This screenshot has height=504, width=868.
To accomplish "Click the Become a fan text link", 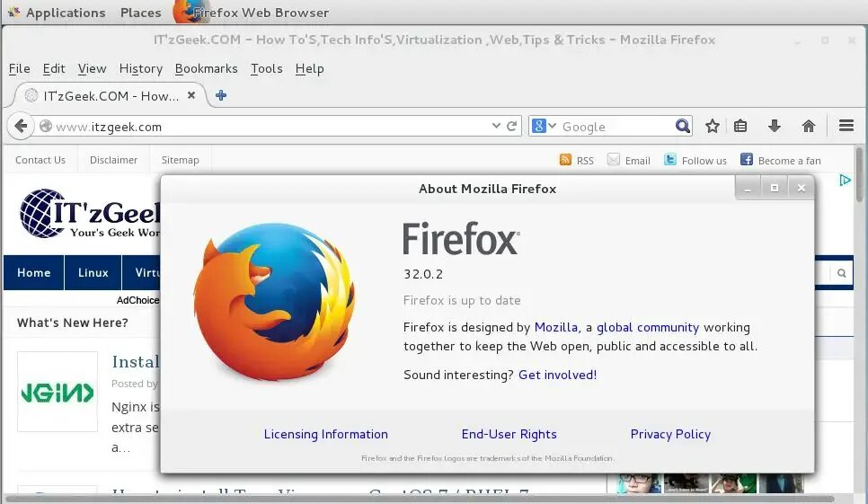I will [x=790, y=161].
